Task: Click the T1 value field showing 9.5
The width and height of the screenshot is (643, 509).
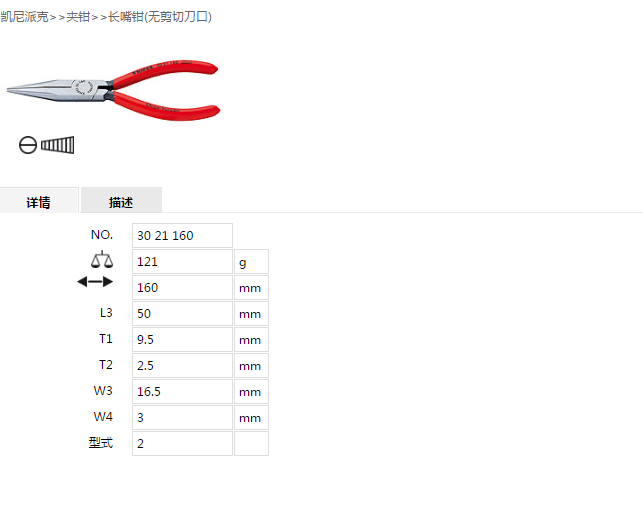Action: (182, 340)
